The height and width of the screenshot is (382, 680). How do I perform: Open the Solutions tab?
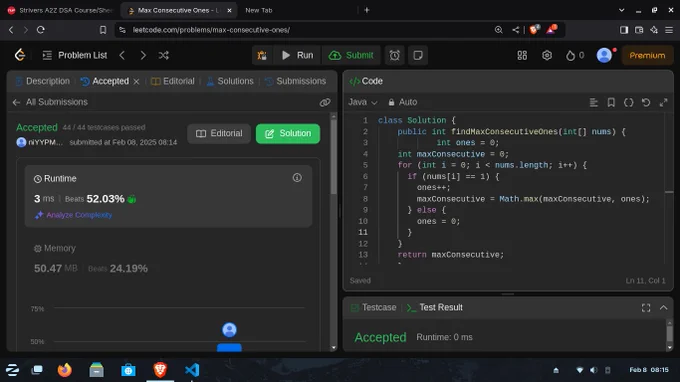click(x=230, y=81)
